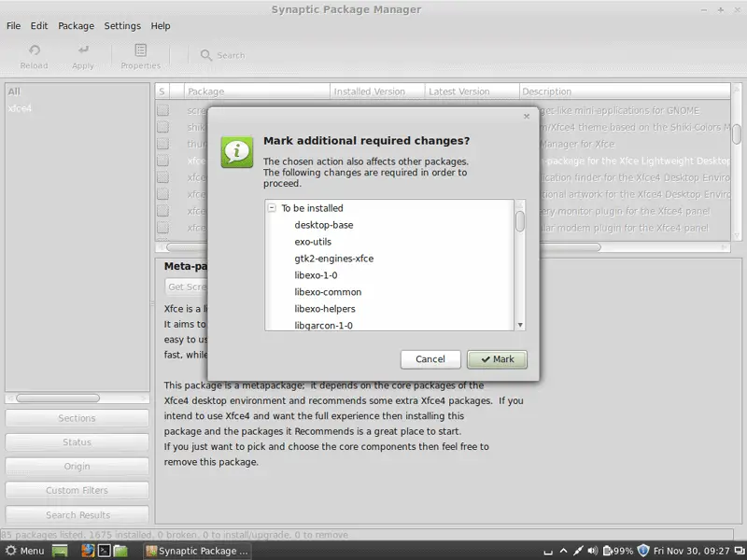Open file manager folder in taskbar

pos(120,551)
